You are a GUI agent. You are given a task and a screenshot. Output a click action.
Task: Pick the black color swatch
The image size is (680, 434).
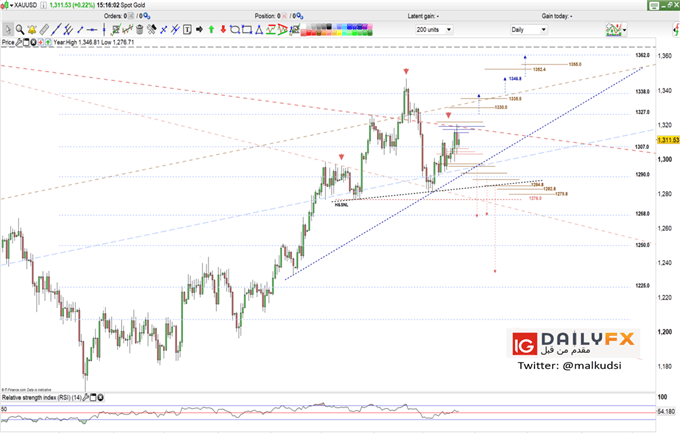(x=328, y=26)
